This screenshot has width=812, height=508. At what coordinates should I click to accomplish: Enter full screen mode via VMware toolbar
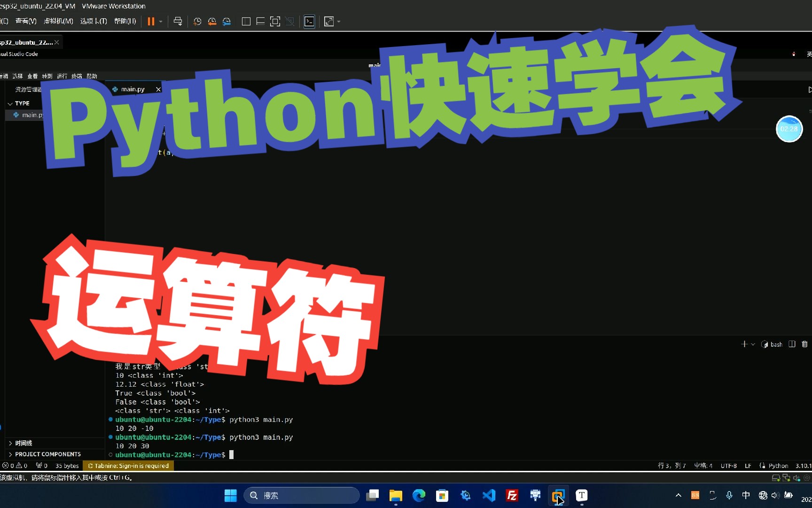click(329, 21)
